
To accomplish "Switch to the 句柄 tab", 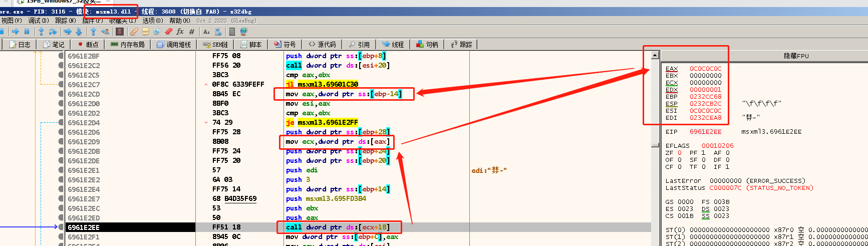I will (427, 45).
